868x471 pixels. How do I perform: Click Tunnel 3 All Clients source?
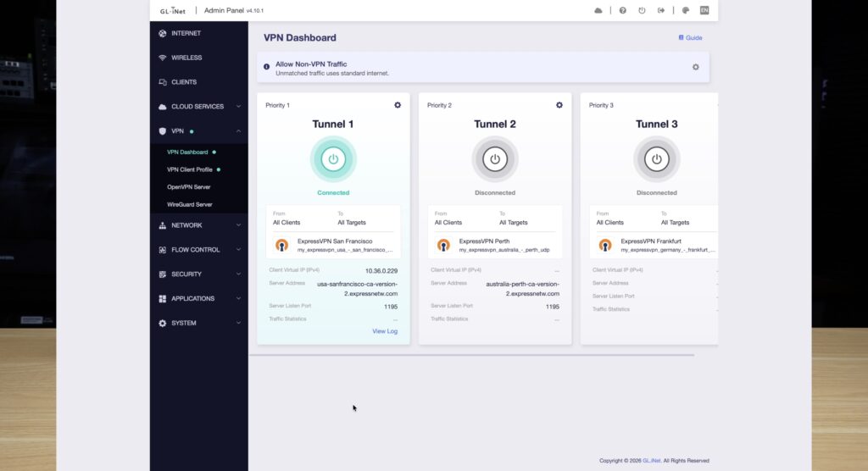pos(609,223)
